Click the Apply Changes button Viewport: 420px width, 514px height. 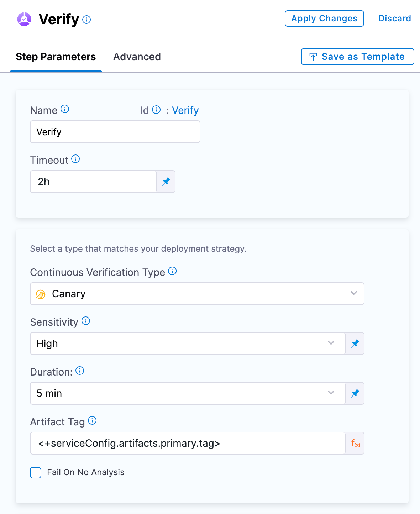tap(324, 18)
